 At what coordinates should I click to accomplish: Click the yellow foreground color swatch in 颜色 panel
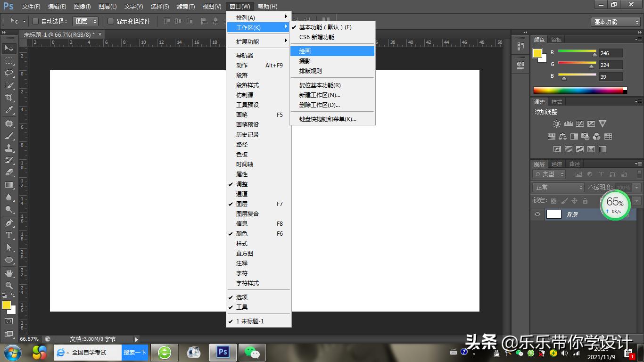point(537,53)
